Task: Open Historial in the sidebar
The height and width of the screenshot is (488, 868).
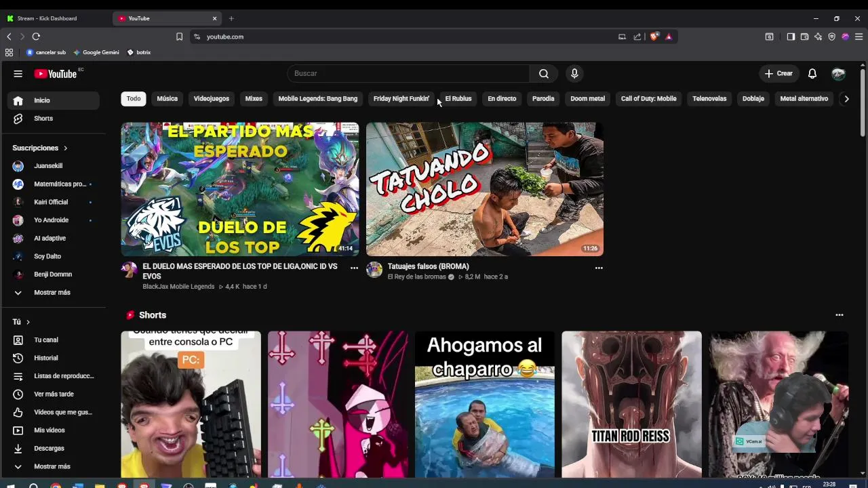Action: coord(54,358)
